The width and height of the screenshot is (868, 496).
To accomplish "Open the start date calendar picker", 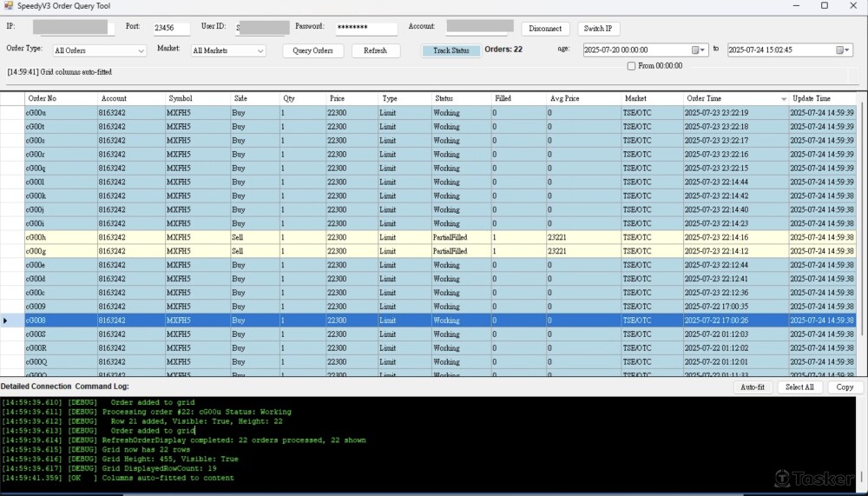I will tap(703, 50).
